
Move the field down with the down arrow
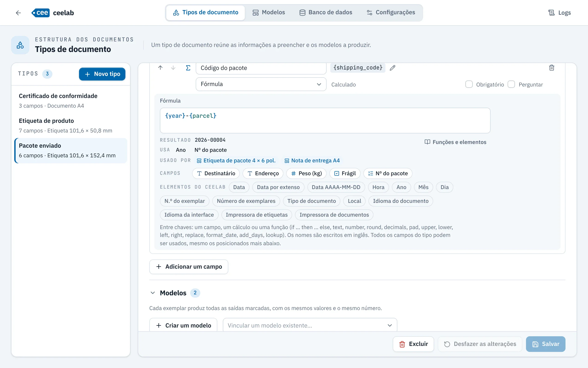coord(173,68)
